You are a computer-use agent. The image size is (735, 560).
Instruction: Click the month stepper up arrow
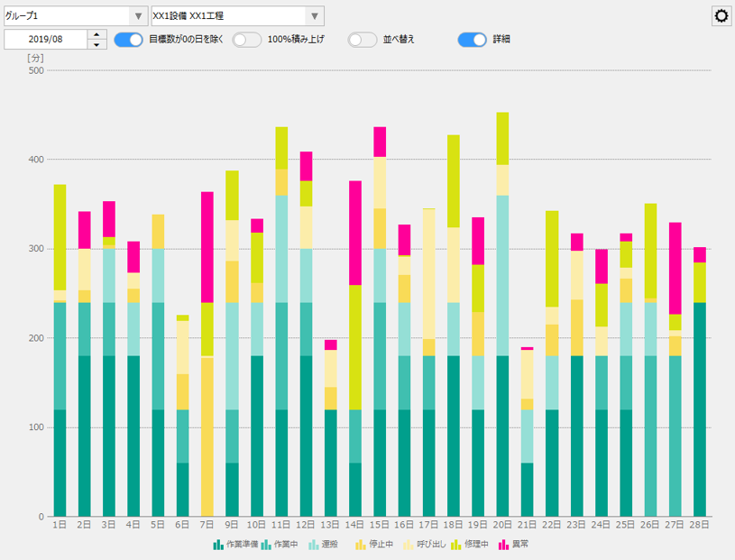tap(96, 36)
